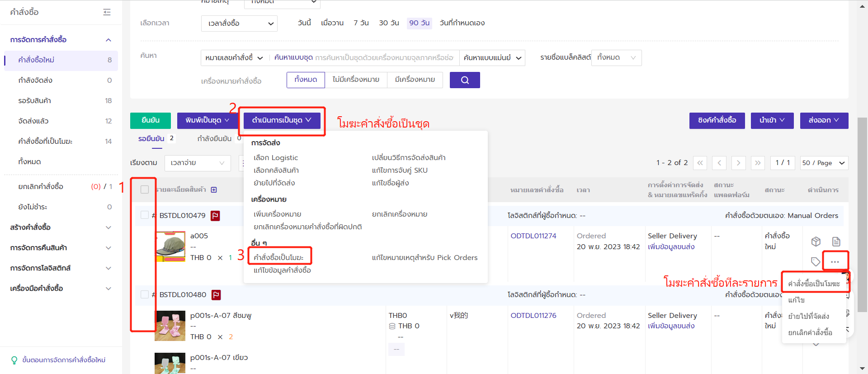Click the ซิงค์คำสั่งซื้อ sync button
Screen dimensions: 868x374
tap(717, 120)
